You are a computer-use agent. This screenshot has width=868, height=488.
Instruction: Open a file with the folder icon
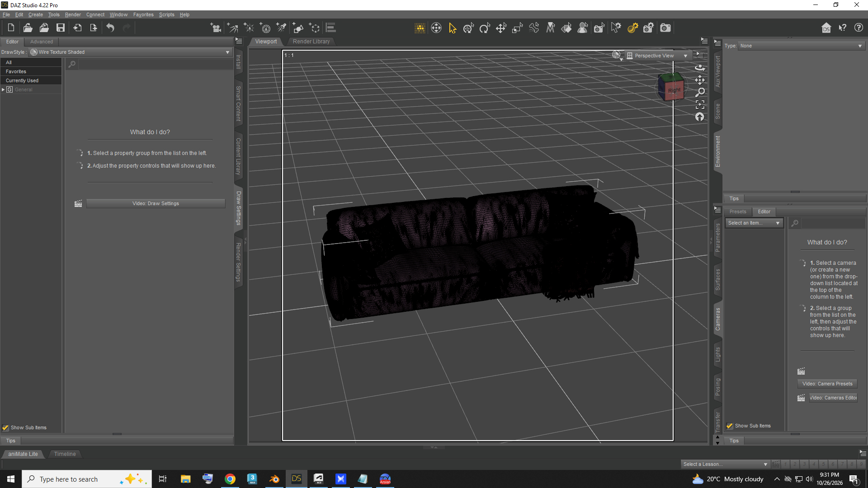point(28,28)
